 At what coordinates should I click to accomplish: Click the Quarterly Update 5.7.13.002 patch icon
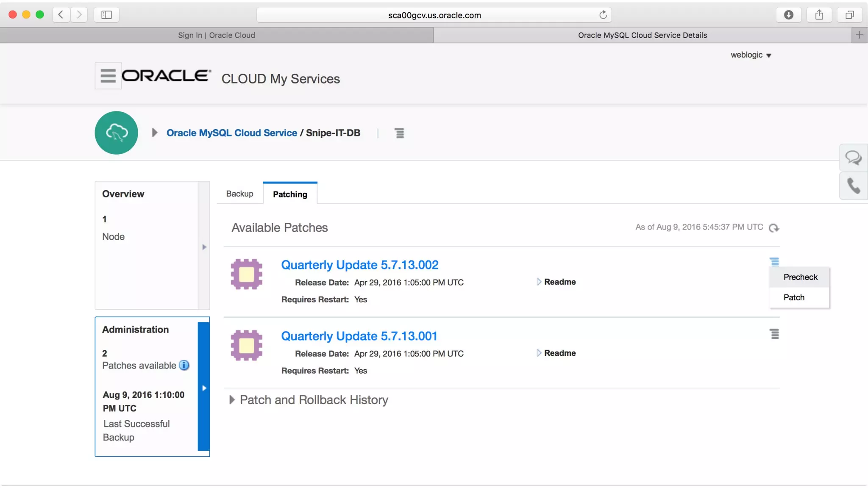pos(246,274)
